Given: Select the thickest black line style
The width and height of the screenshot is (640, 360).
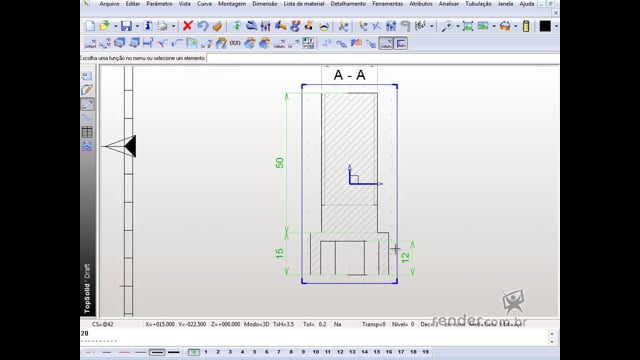Looking at the screenshot, I should tap(174, 352).
